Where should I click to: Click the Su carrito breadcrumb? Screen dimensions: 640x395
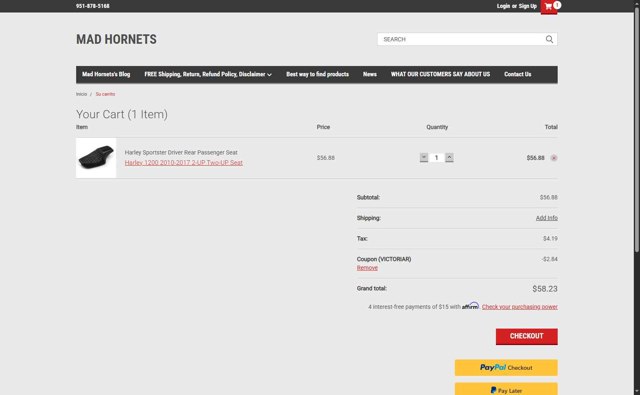point(105,94)
